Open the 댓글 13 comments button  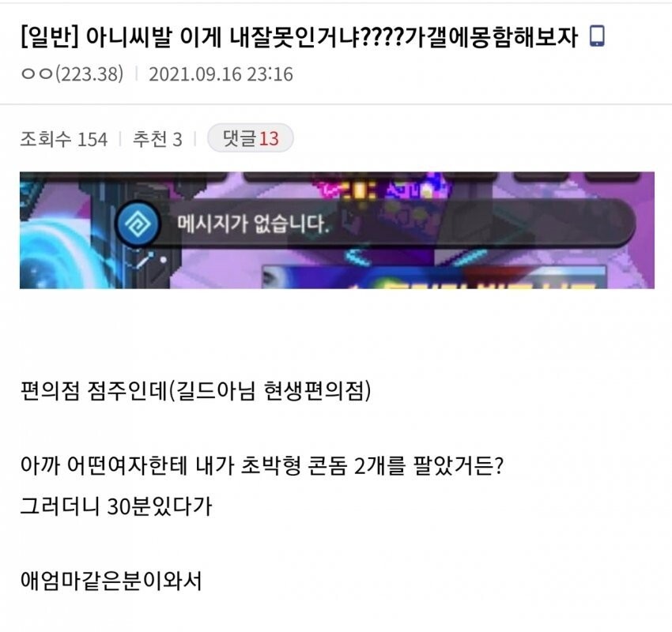pos(251,138)
